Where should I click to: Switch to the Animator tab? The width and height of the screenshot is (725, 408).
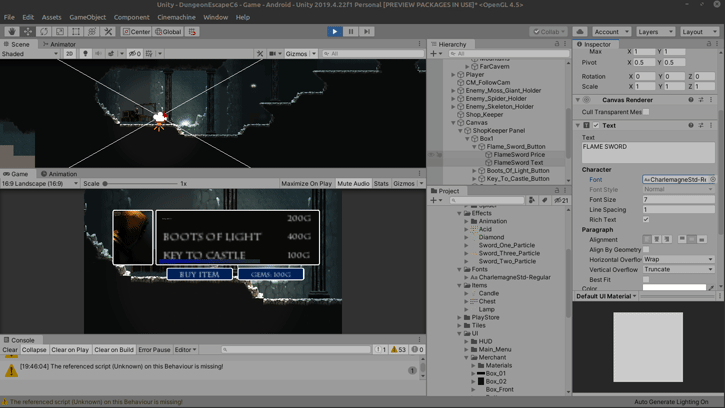[58, 44]
